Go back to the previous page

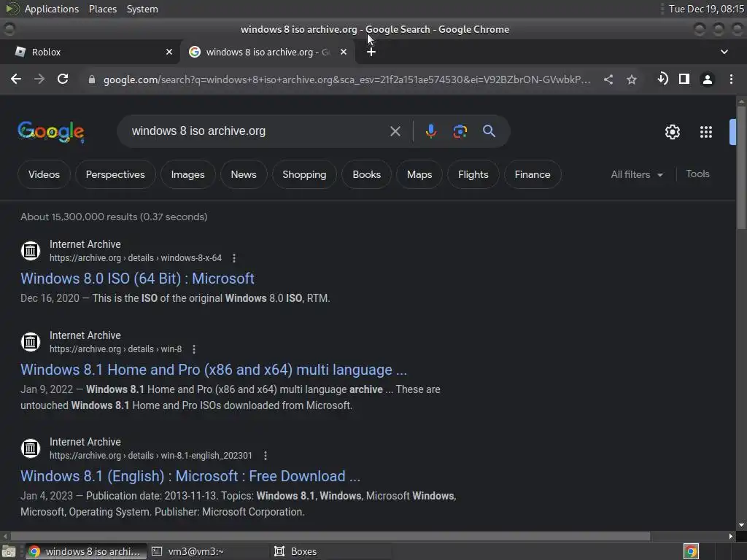click(x=16, y=79)
